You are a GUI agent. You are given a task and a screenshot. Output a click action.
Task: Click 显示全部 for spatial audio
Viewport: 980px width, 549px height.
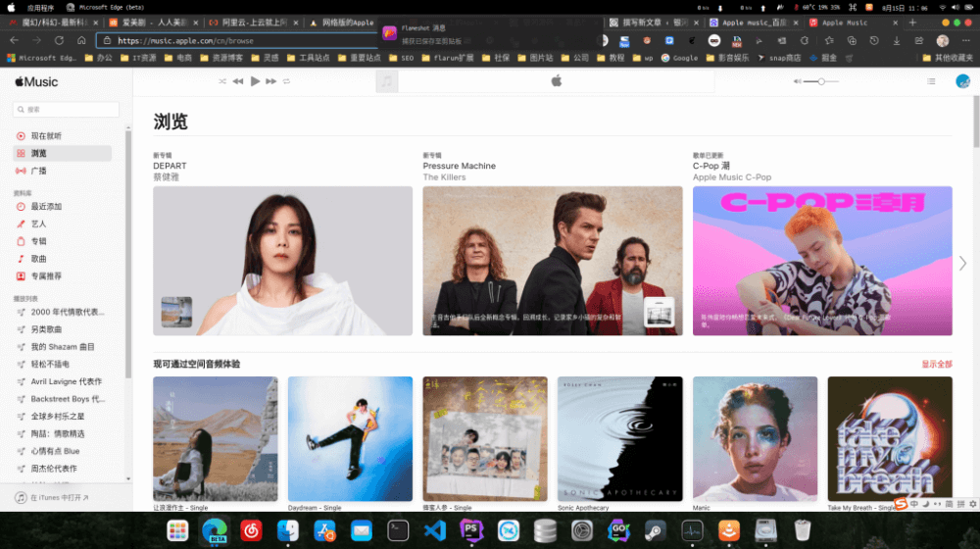click(x=937, y=364)
